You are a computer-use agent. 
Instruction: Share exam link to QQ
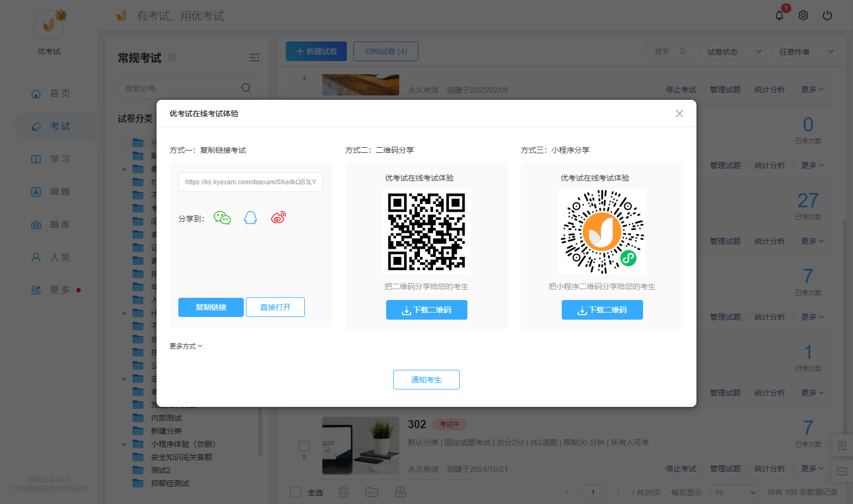click(x=250, y=218)
